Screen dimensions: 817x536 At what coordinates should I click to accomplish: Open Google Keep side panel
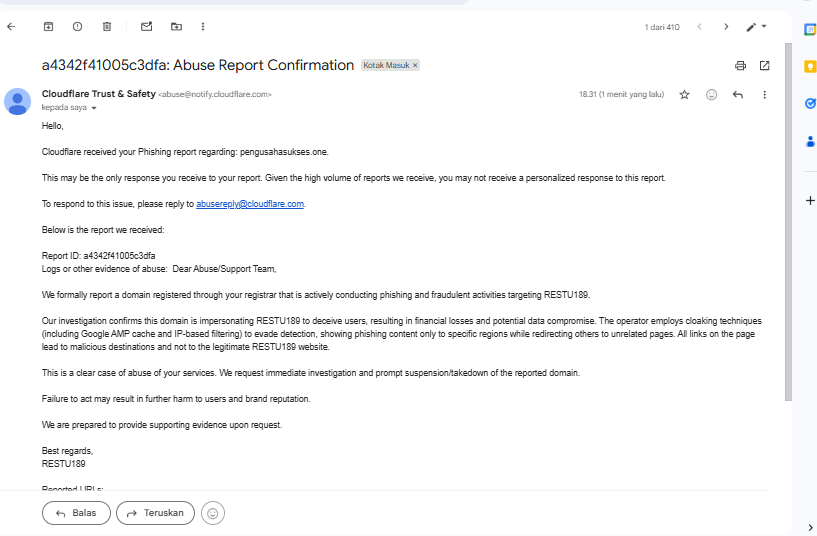point(810,67)
